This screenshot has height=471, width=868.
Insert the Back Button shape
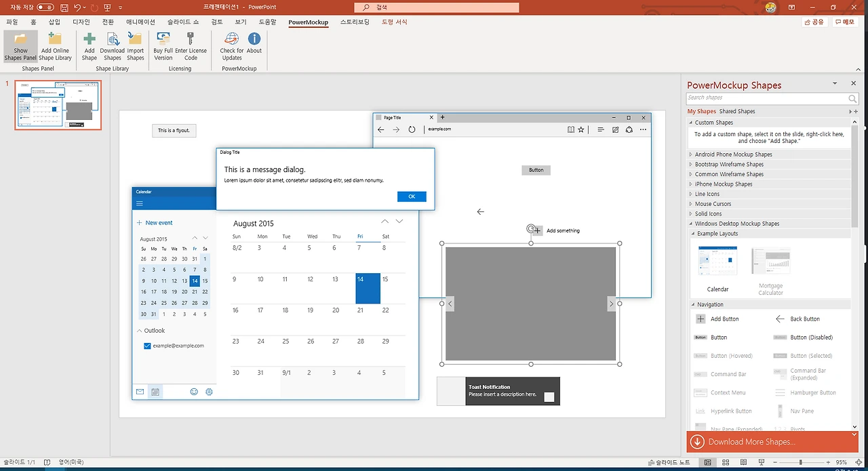click(798, 319)
